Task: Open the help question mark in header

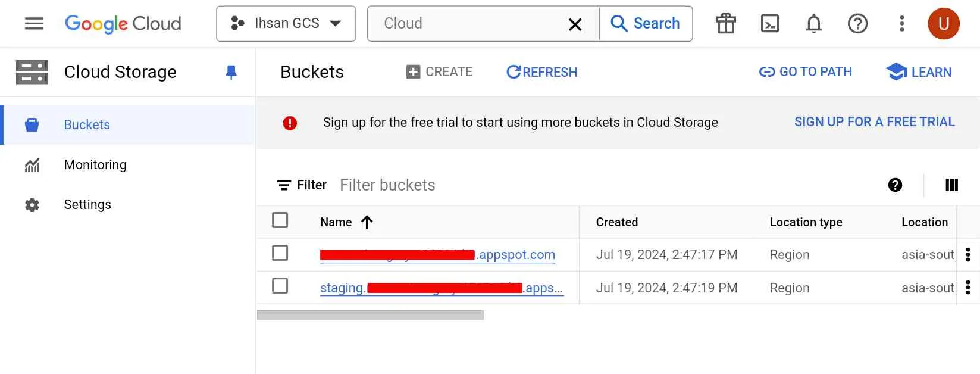Action: click(857, 24)
